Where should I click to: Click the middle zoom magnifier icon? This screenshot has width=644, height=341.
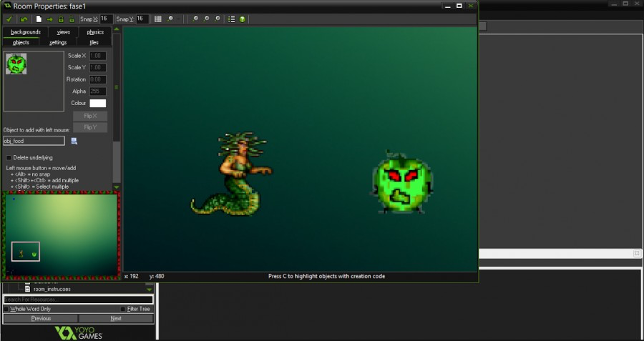[206, 19]
